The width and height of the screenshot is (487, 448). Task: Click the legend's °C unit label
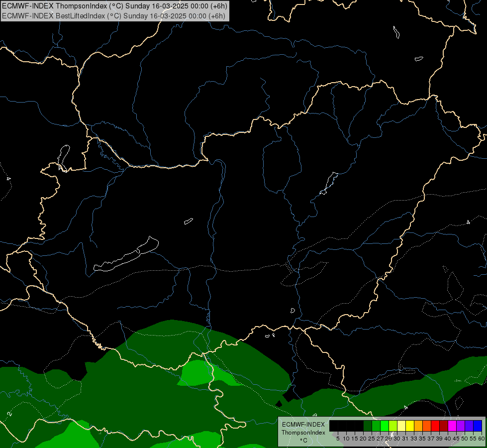pyautogui.click(x=304, y=440)
